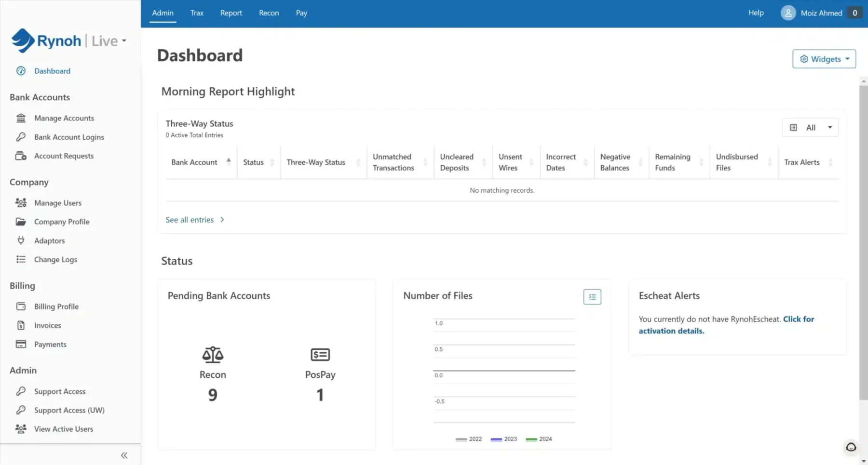This screenshot has width=868, height=465.
Task: Sort by Bank Account column header
Action: pos(194,162)
